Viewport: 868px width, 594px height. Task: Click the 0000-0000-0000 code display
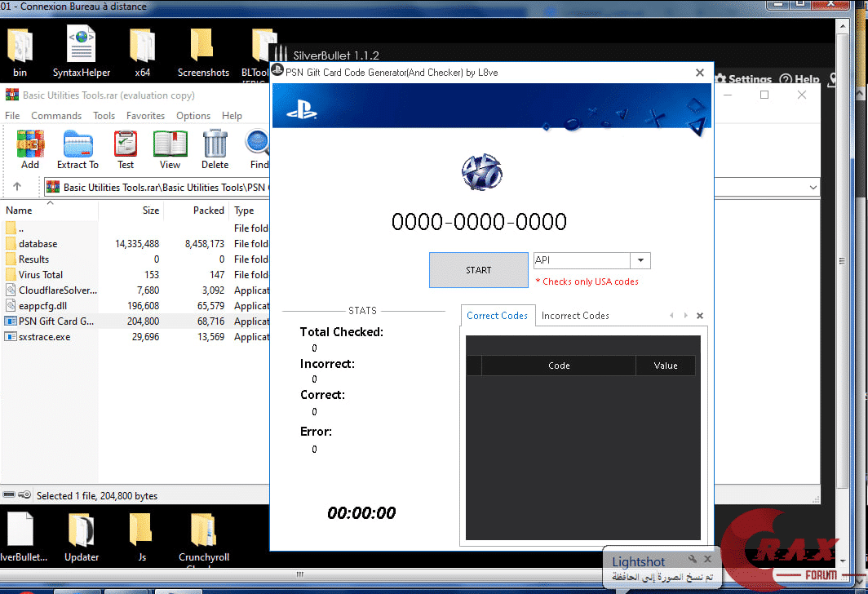coord(479,222)
